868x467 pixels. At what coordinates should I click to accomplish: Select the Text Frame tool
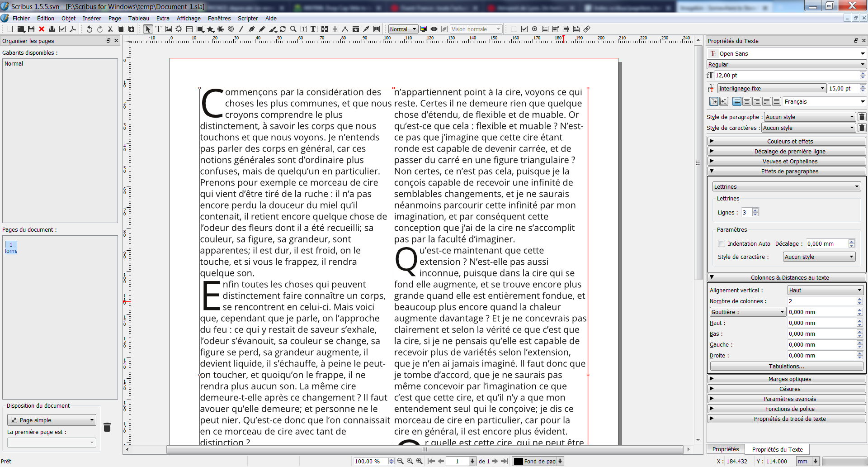[x=158, y=29]
